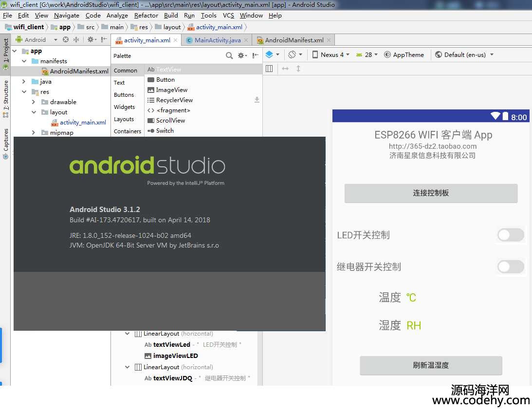Open the Structure side tool window
Screen dimensions: 532x410
coord(5,99)
